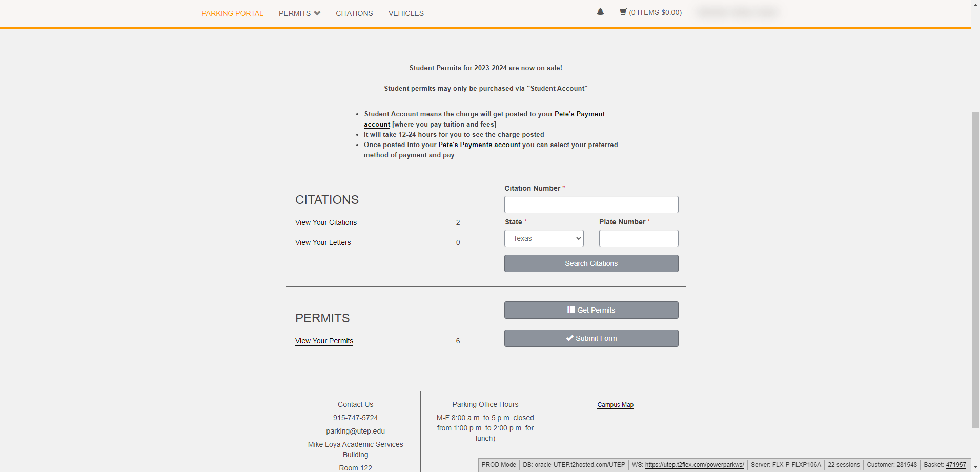Open the CITATIONS menu item

pyautogui.click(x=354, y=13)
